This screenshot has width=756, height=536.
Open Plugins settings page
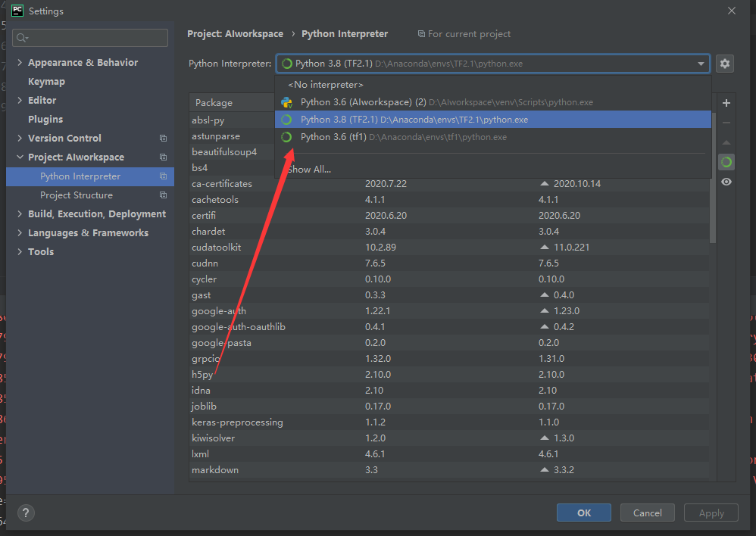point(45,119)
